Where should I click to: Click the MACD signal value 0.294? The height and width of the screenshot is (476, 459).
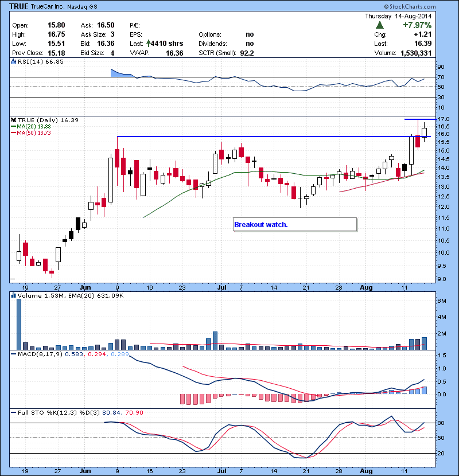[97, 354]
